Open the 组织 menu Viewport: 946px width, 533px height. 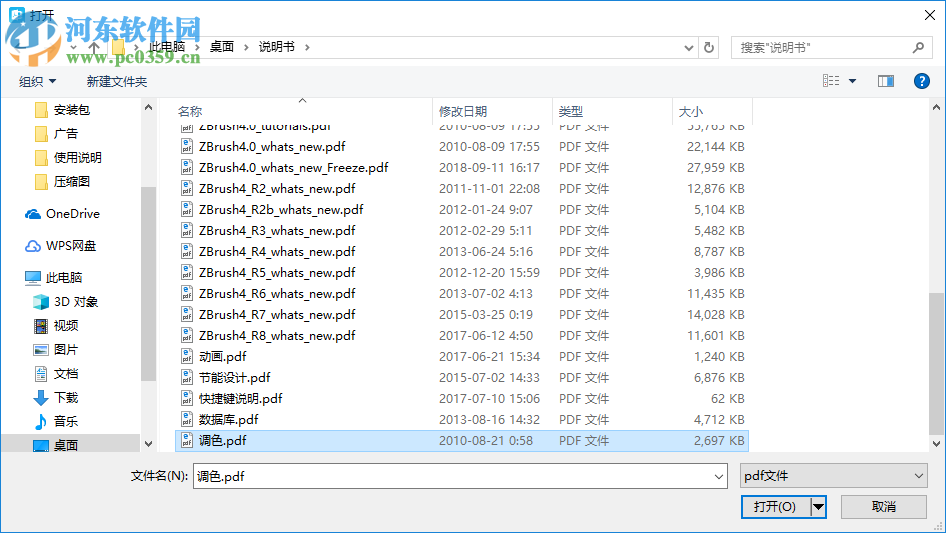pos(37,81)
